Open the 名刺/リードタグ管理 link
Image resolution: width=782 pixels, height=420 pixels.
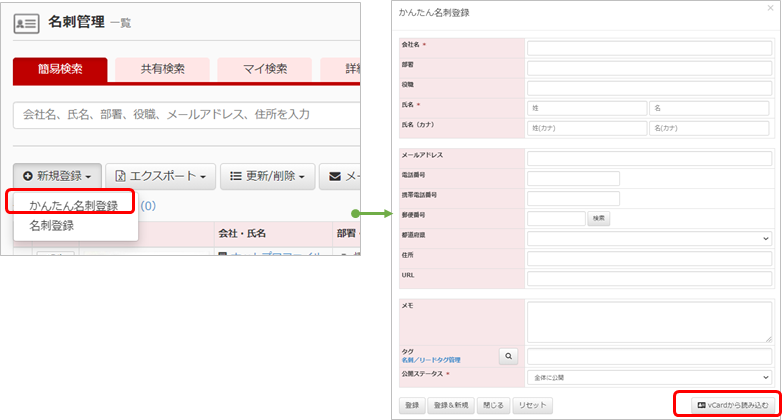[429, 359]
